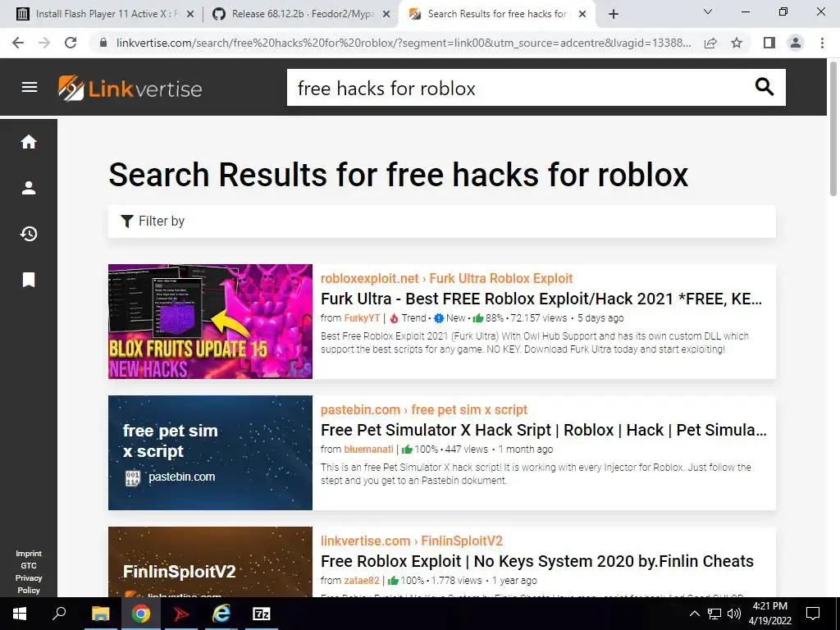
Task: Toggle the browser side panel
Action: [x=769, y=43]
